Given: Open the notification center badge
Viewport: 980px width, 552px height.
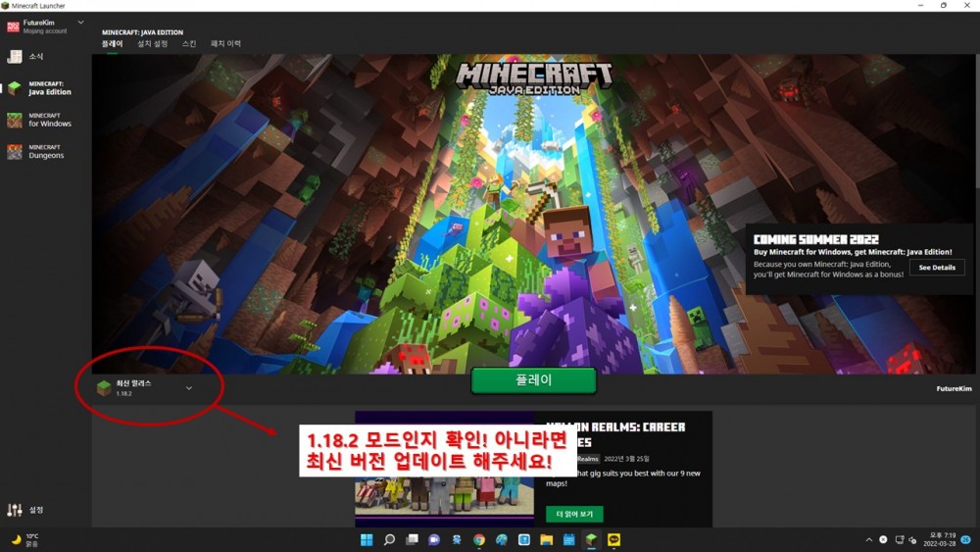Looking at the screenshot, I should pyautogui.click(x=966, y=539).
